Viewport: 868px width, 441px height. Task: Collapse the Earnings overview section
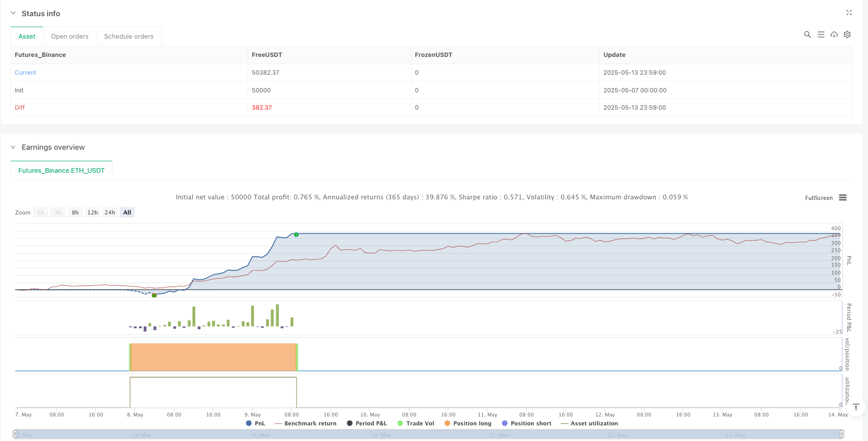coord(13,147)
